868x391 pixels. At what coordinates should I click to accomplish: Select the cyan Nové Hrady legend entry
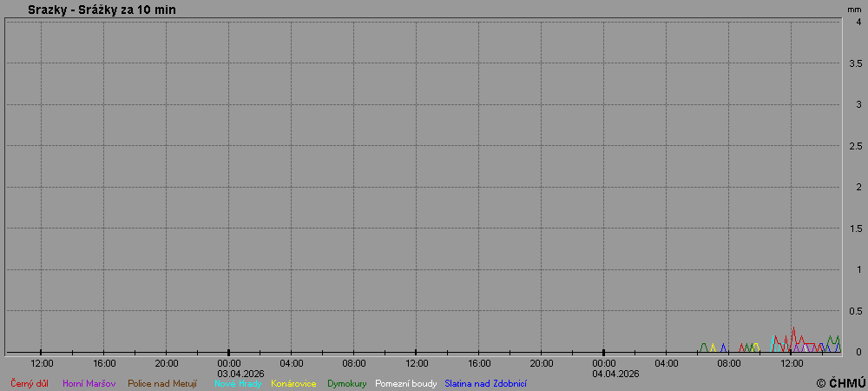pyautogui.click(x=238, y=383)
